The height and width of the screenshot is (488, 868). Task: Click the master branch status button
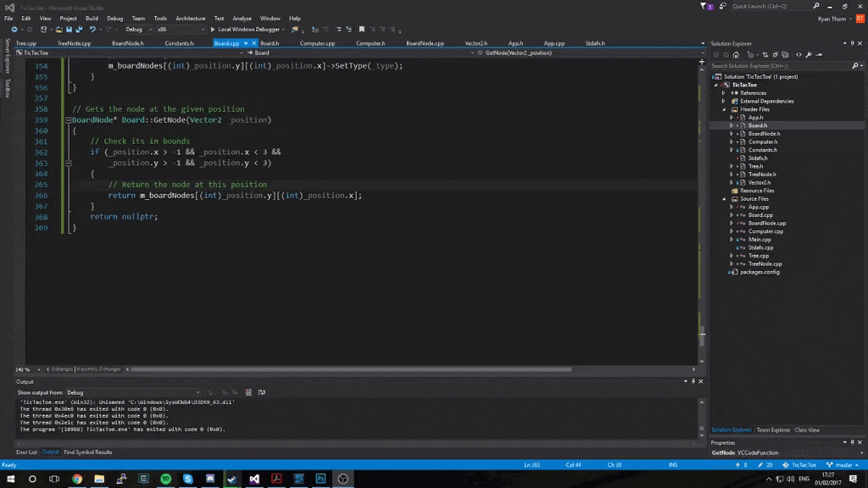click(843, 465)
